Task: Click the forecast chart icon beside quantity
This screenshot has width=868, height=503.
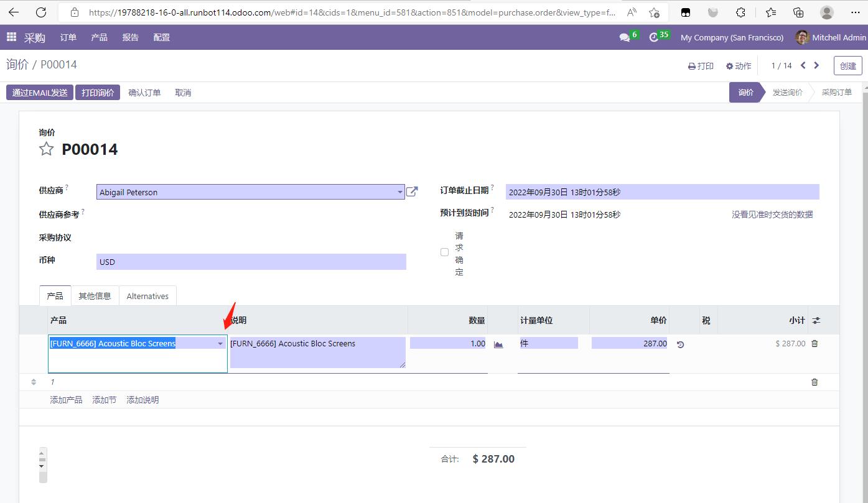Action: [498, 344]
